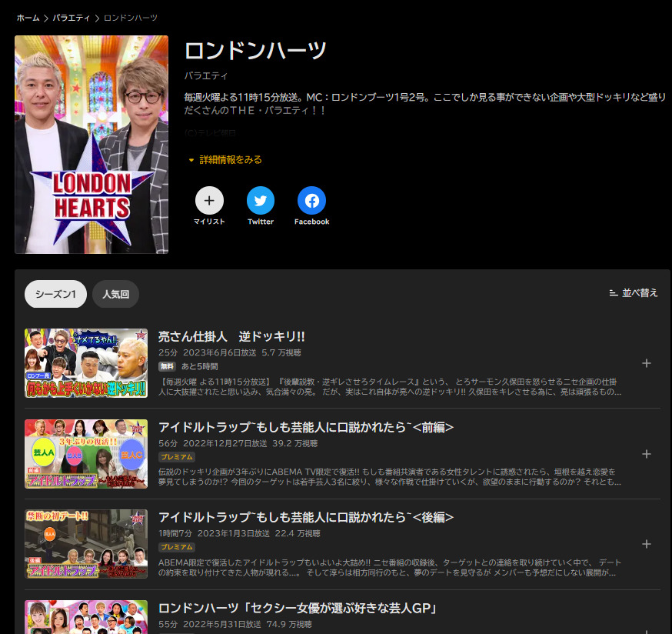Open セクシー女優が選ぶ好きな芸人GP episode title
The width and height of the screenshot is (672, 634).
click(x=298, y=608)
